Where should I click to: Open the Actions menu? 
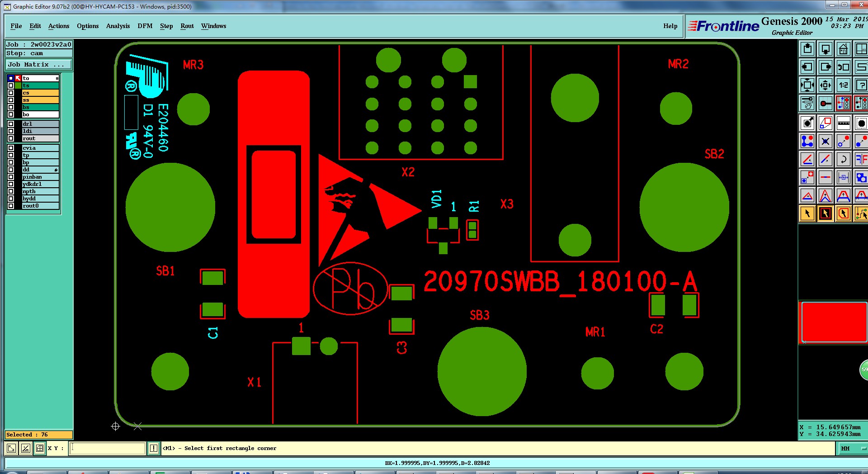point(59,26)
